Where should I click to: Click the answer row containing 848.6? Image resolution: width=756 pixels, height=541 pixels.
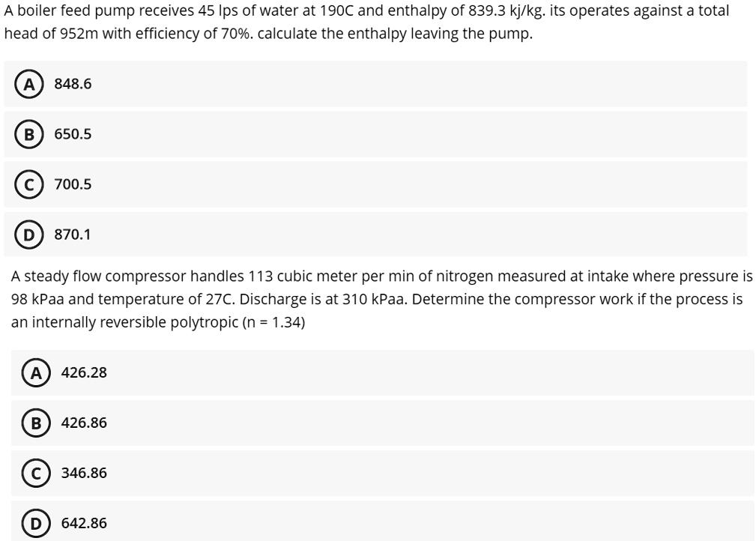(x=375, y=83)
